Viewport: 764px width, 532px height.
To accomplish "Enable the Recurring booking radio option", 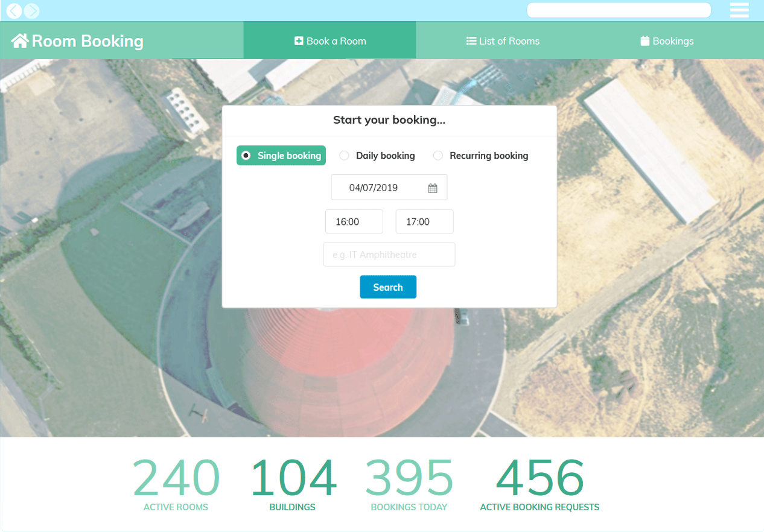I will 438,156.
